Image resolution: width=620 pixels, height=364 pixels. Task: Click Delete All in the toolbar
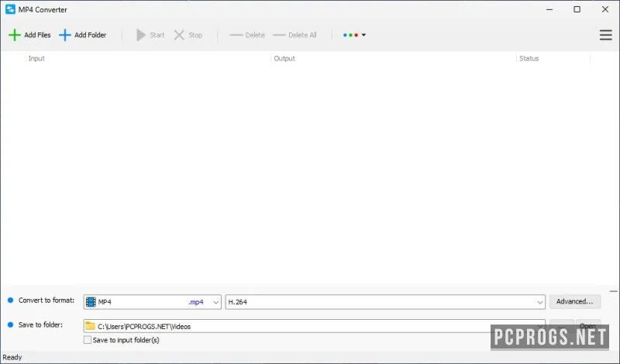[x=294, y=35]
